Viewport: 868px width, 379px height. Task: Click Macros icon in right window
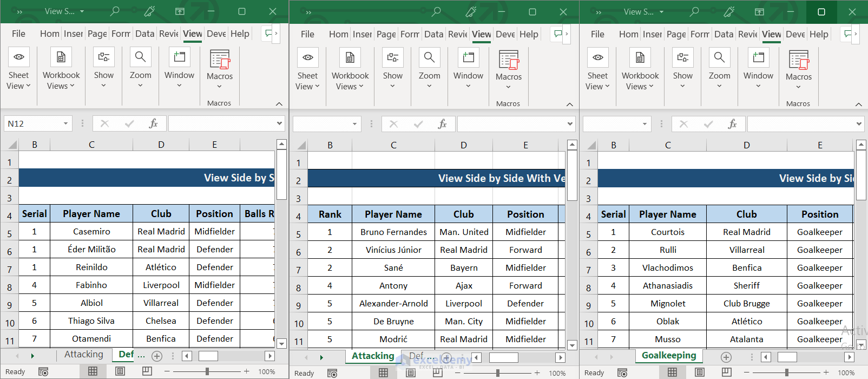(799, 60)
